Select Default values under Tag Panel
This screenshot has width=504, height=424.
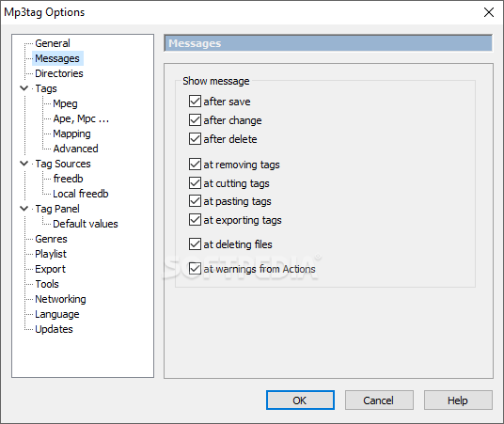[86, 224]
